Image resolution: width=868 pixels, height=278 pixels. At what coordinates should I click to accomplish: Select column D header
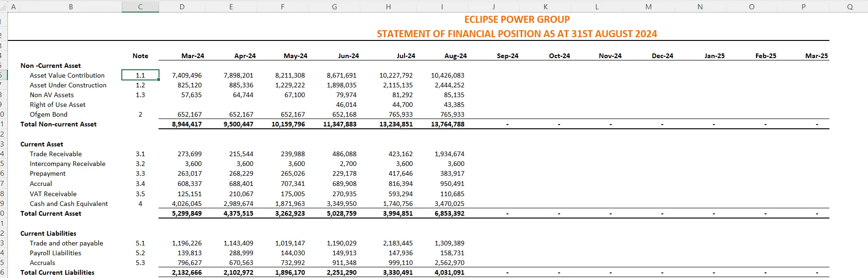coord(182,7)
